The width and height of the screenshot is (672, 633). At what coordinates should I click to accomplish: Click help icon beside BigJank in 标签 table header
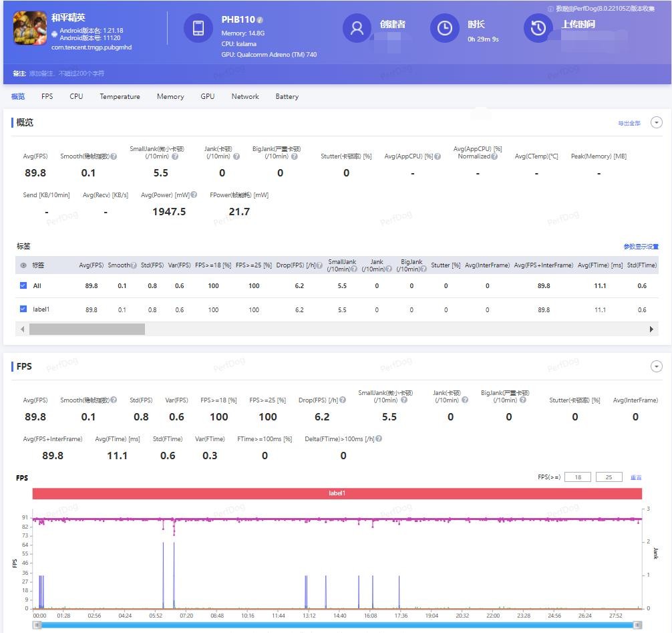click(424, 269)
